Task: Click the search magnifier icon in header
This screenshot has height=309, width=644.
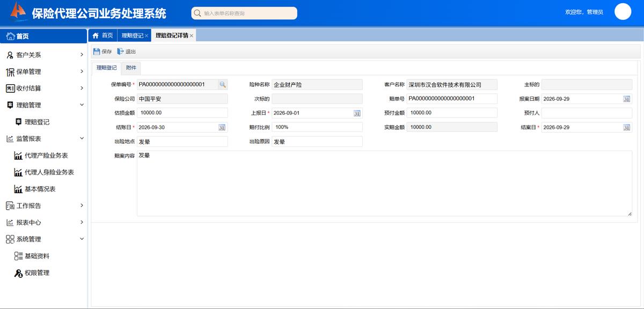Action: coord(197,13)
